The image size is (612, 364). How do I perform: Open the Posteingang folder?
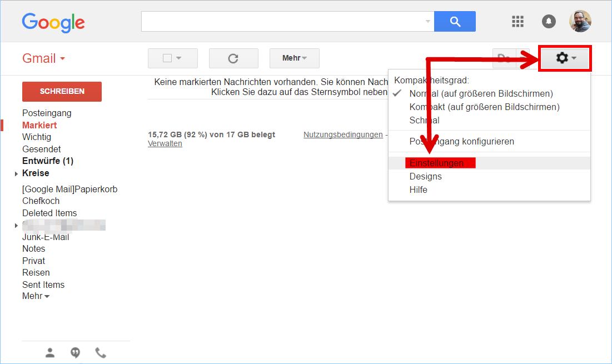[x=47, y=113]
